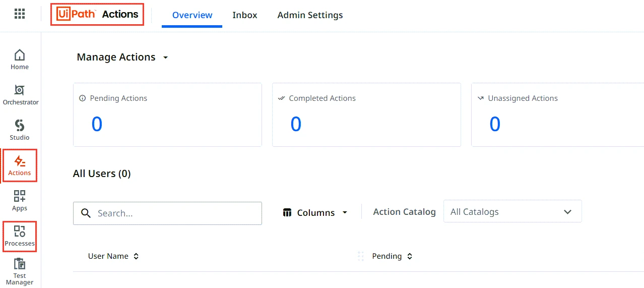Open Test Manager from the sidebar

[x=20, y=271]
